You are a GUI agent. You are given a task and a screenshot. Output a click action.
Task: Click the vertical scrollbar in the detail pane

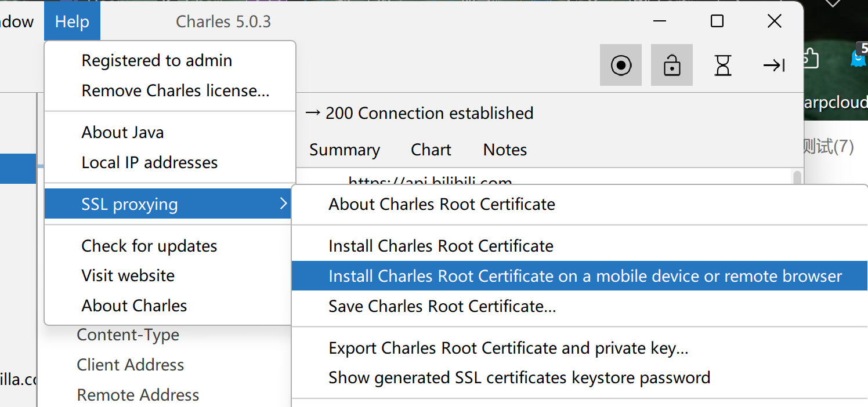pyautogui.click(x=797, y=177)
